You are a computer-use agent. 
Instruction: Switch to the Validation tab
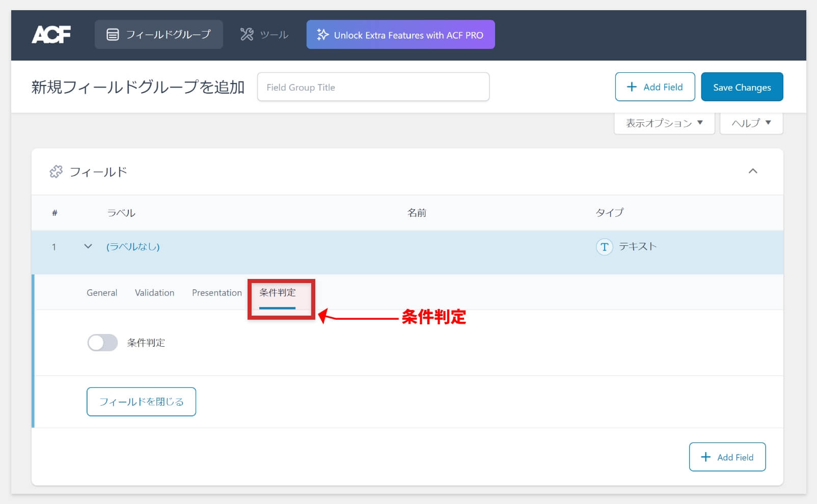pyautogui.click(x=154, y=293)
